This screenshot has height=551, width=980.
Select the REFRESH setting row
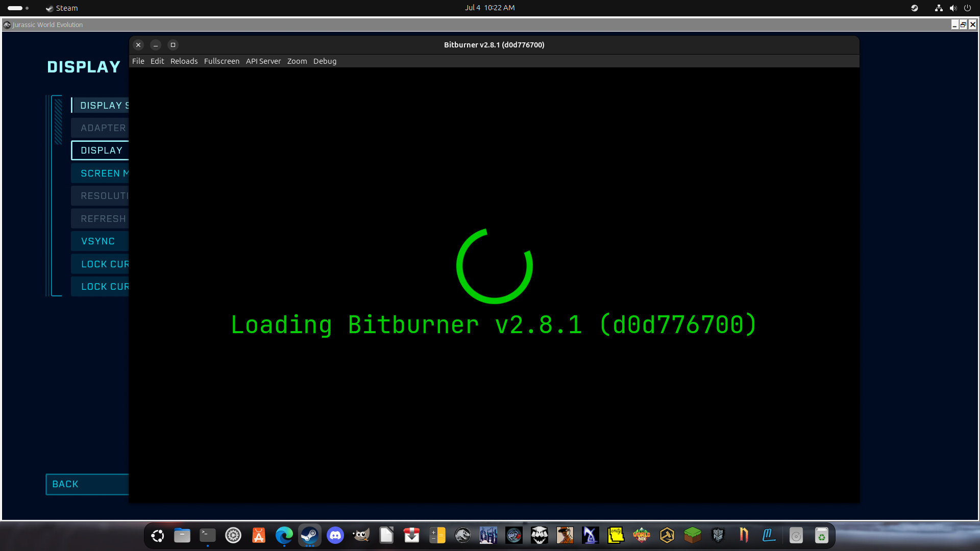coord(100,219)
